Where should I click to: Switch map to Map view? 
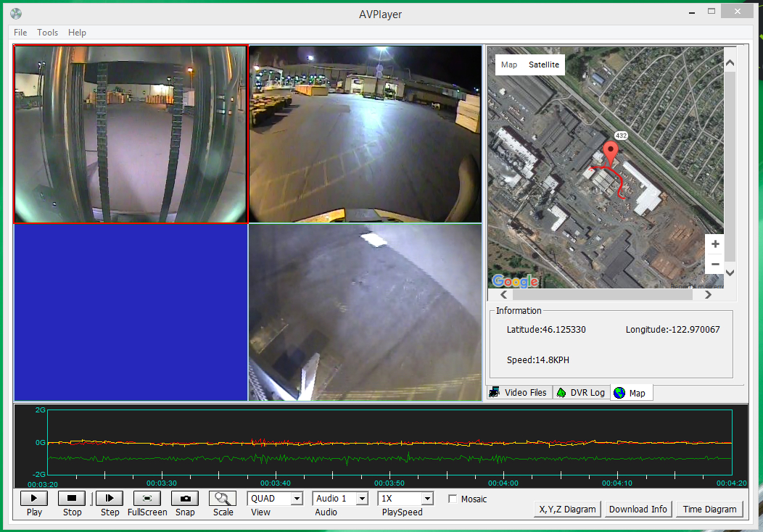[509, 65]
